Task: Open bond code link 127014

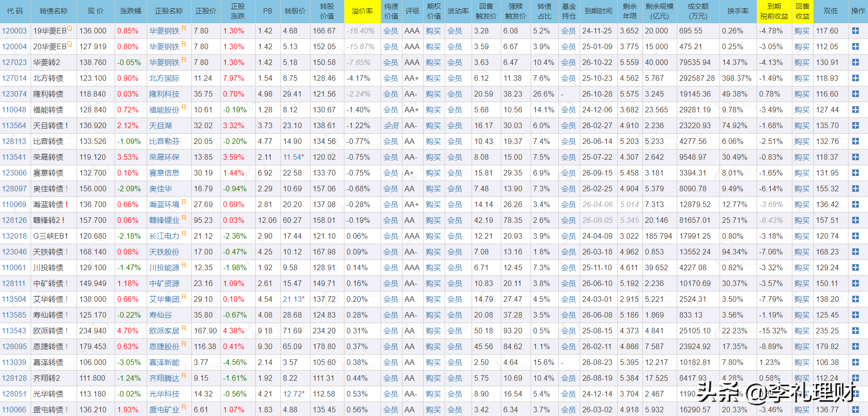Action: pyautogui.click(x=14, y=78)
